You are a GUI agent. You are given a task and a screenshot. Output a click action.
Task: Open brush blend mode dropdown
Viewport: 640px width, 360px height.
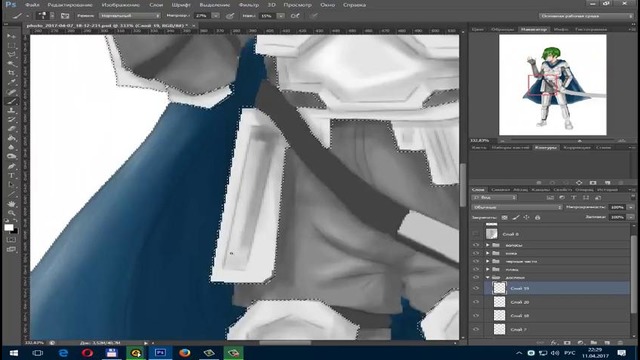130,16
